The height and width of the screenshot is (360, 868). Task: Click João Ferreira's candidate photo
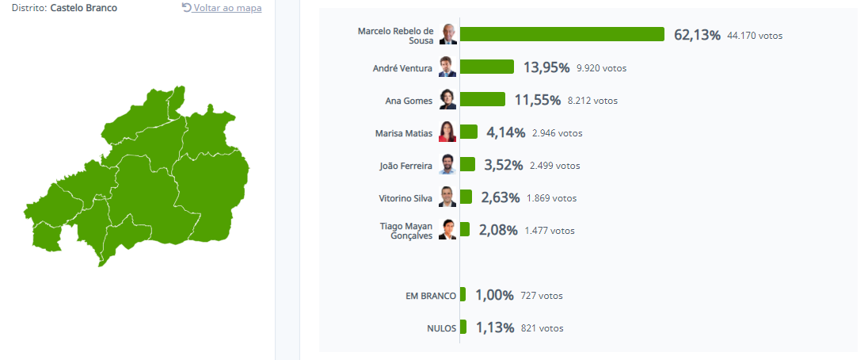click(447, 165)
